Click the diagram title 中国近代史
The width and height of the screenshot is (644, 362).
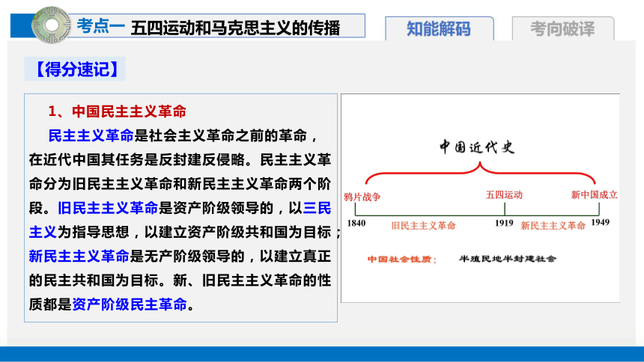coord(477,147)
